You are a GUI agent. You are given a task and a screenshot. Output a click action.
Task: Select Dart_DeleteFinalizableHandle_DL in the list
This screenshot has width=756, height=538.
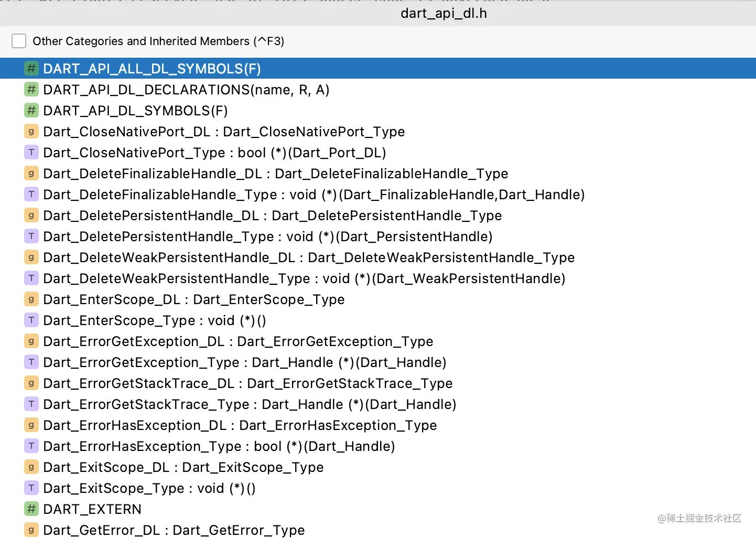point(378,173)
